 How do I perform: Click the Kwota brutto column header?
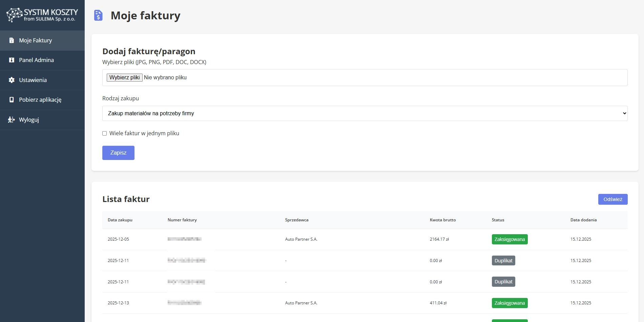442,220
